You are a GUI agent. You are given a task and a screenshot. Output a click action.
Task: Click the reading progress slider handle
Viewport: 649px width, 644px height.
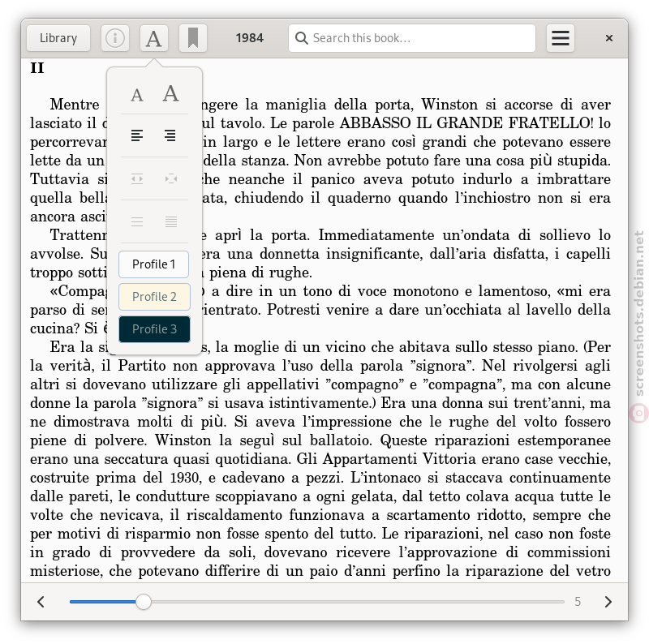pos(144,601)
